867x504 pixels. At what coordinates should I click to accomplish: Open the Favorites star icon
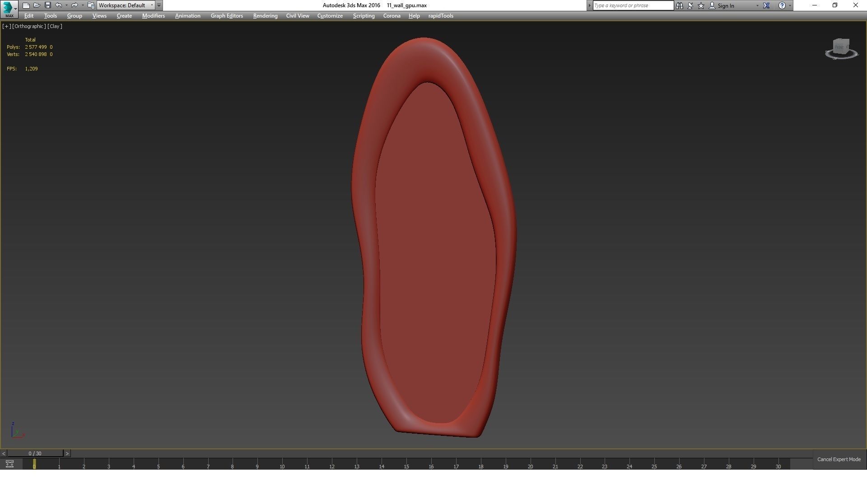pyautogui.click(x=701, y=5)
